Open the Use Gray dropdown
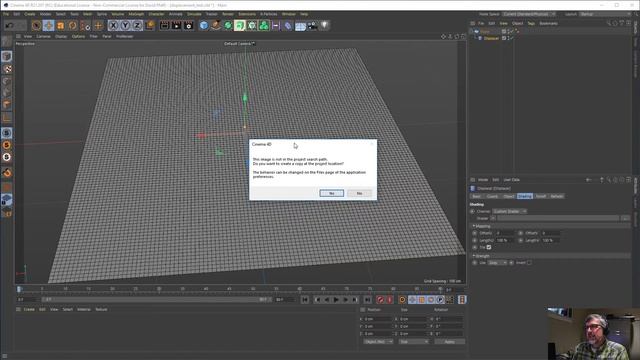Viewport: 640px width, 360px height. 497,263
